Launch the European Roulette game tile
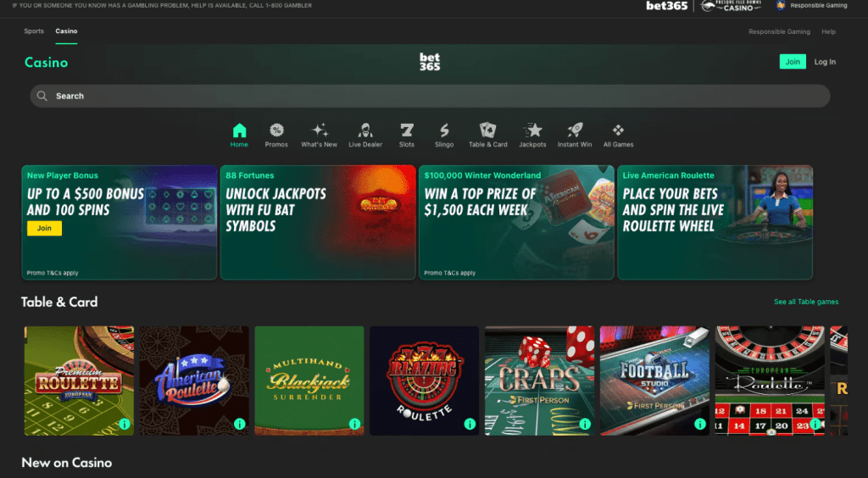868x478 pixels. pos(770,381)
